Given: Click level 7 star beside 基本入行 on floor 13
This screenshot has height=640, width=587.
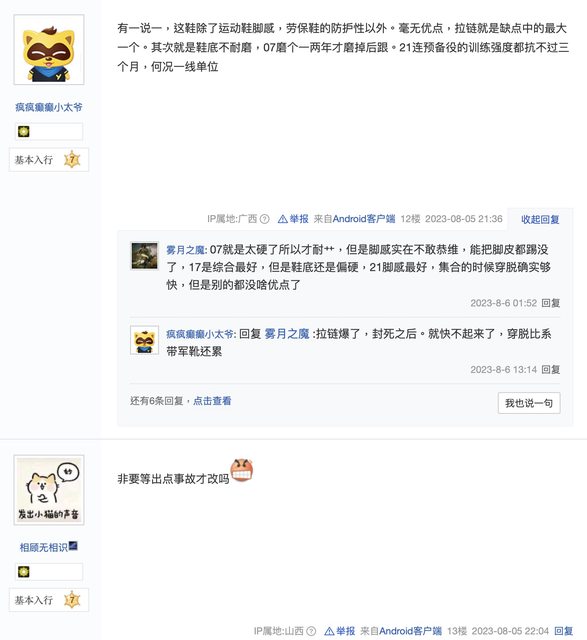Looking at the screenshot, I should click(72, 600).
